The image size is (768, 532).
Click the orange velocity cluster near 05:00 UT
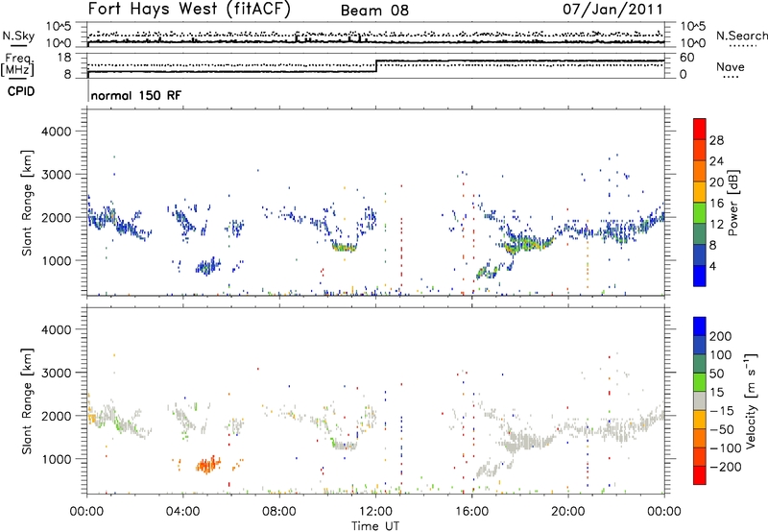[208, 464]
